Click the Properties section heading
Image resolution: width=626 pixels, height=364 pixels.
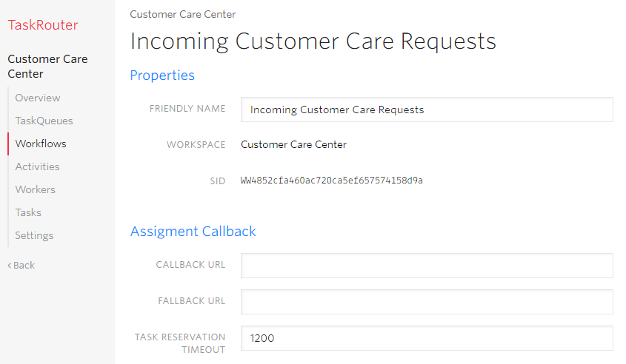pos(162,75)
